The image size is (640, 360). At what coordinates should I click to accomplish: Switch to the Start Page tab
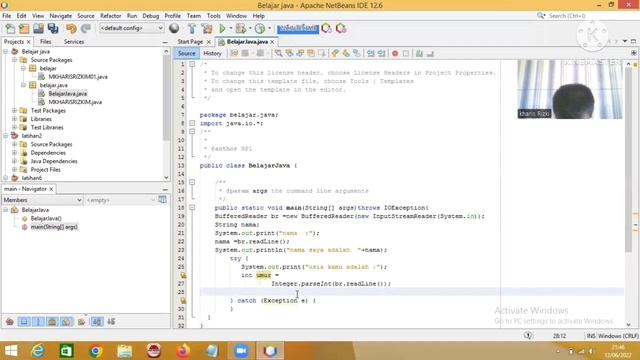[x=190, y=42]
